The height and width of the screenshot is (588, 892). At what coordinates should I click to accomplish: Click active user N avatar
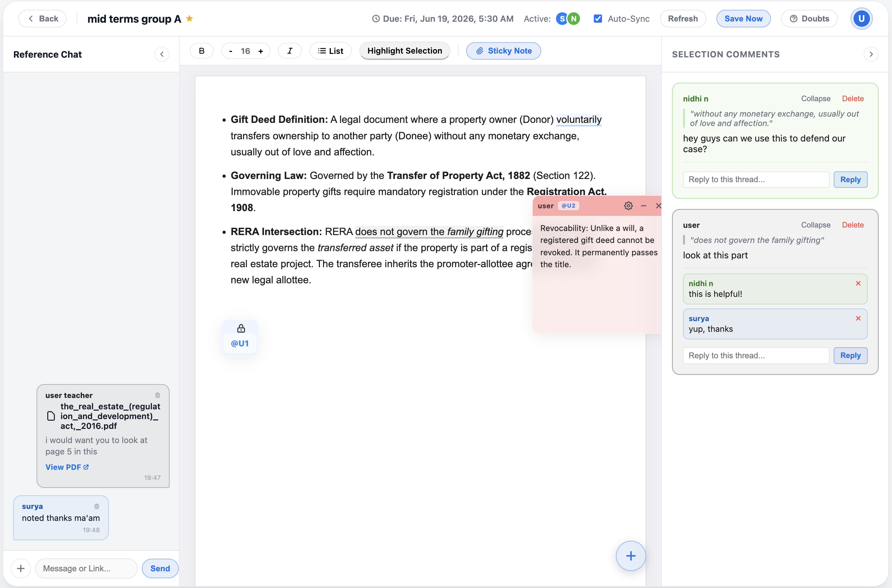coord(574,19)
